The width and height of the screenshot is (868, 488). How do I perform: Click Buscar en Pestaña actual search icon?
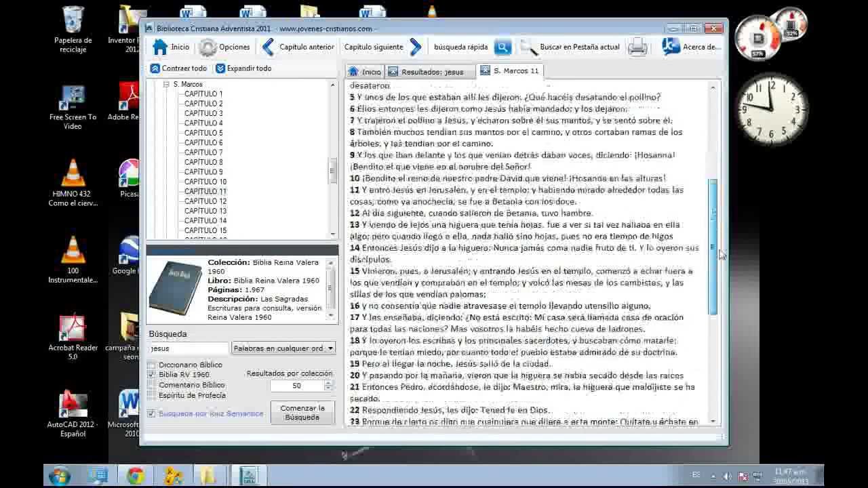pyautogui.click(x=528, y=47)
